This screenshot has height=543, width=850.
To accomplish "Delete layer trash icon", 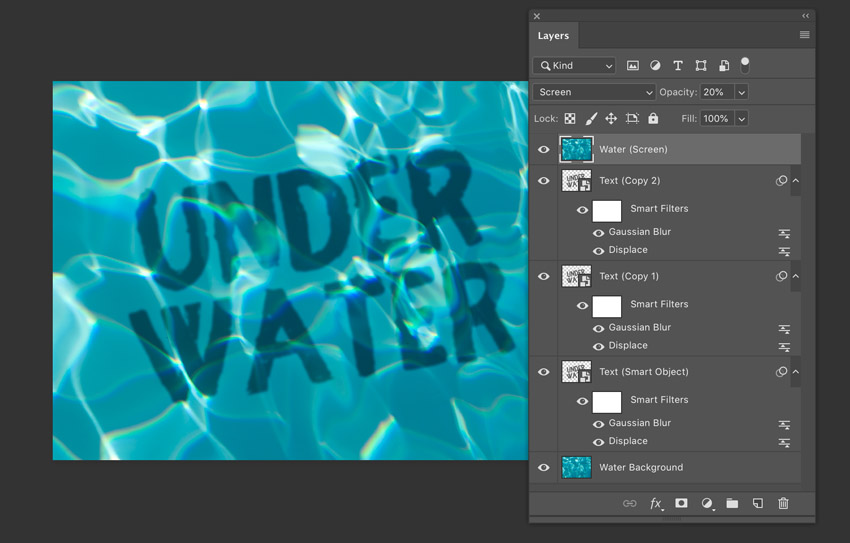I will click(x=783, y=503).
